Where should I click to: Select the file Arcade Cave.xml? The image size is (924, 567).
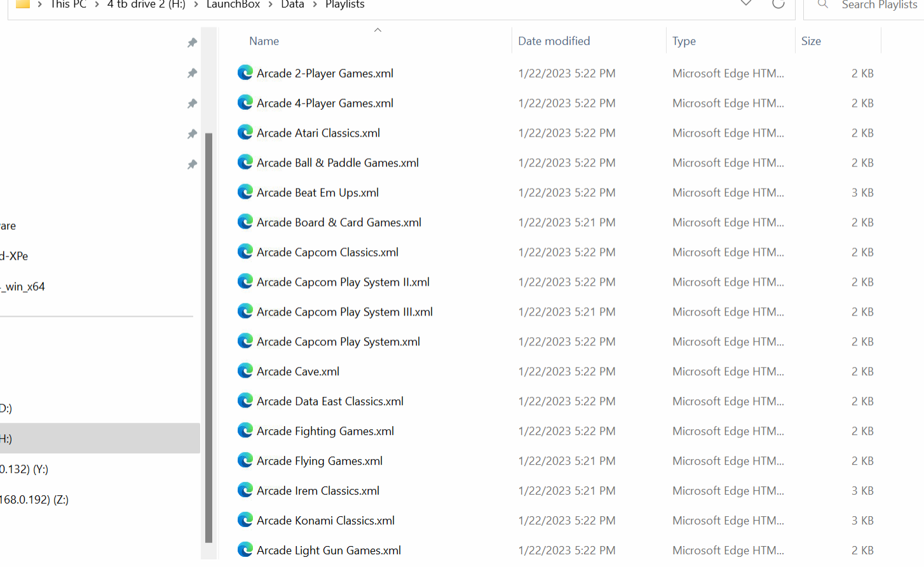pyautogui.click(x=298, y=371)
